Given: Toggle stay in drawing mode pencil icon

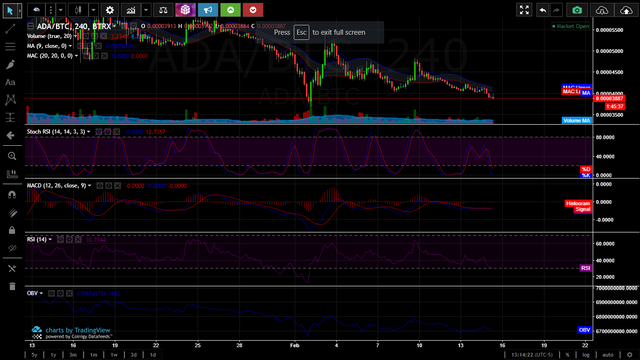Looking at the screenshot, I should click(12, 213).
